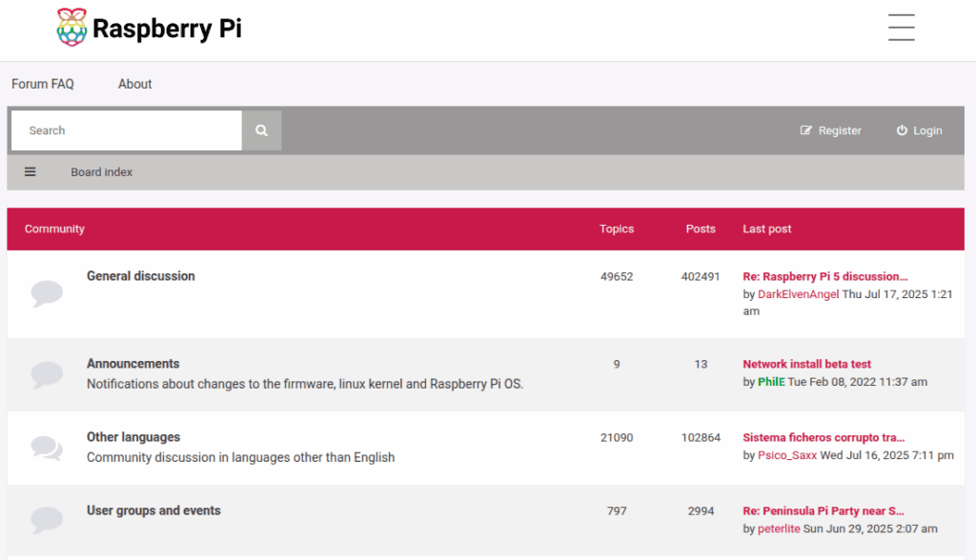The width and height of the screenshot is (976, 560).
Task: Expand the quick links menu beside Board index
Action: coord(30,172)
